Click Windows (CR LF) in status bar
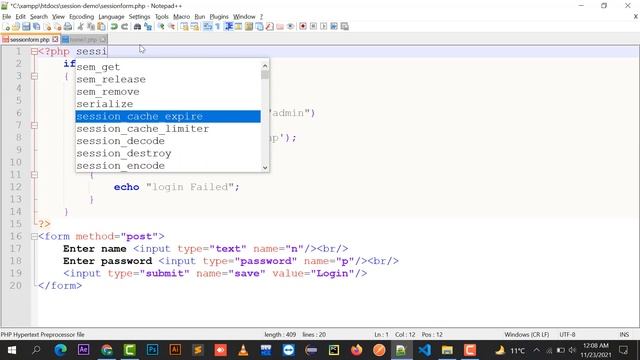 click(527, 334)
